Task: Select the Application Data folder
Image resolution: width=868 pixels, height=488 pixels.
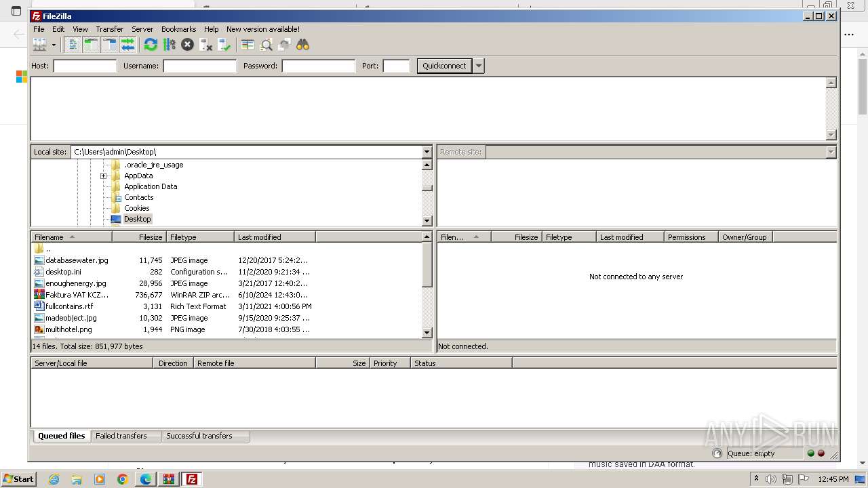Action: click(151, 186)
